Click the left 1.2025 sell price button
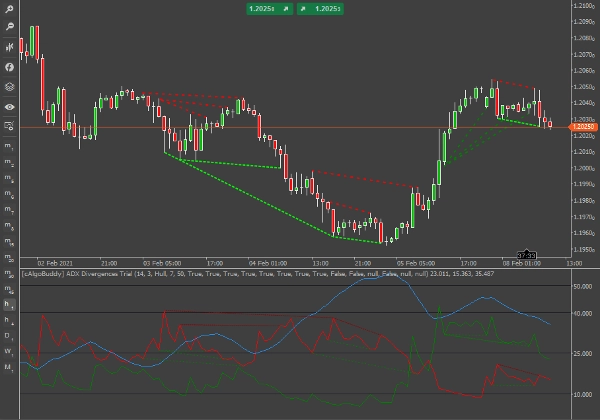600x420 pixels. pos(268,9)
